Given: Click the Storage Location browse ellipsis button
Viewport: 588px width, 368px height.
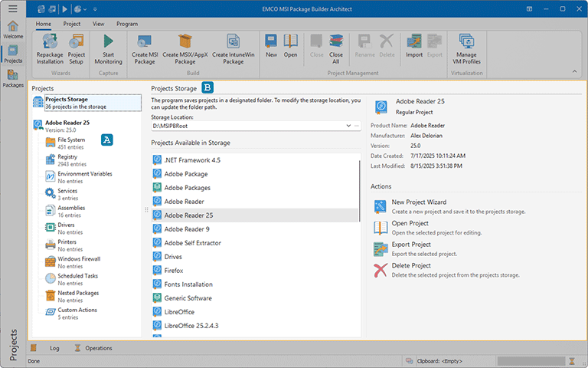Looking at the screenshot, I should [x=357, y=125].
